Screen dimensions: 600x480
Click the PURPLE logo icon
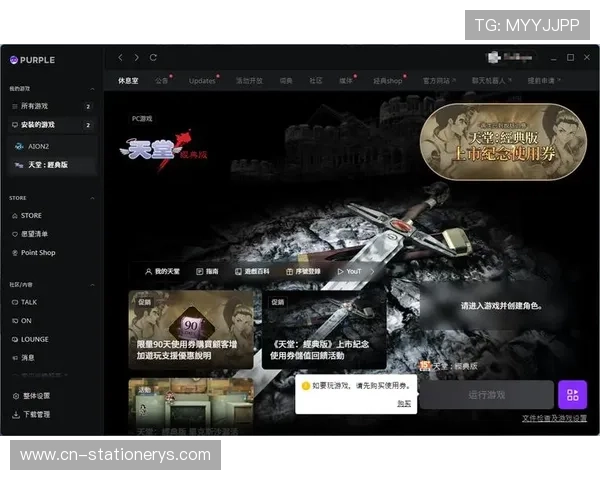click(x=14, y=60)
